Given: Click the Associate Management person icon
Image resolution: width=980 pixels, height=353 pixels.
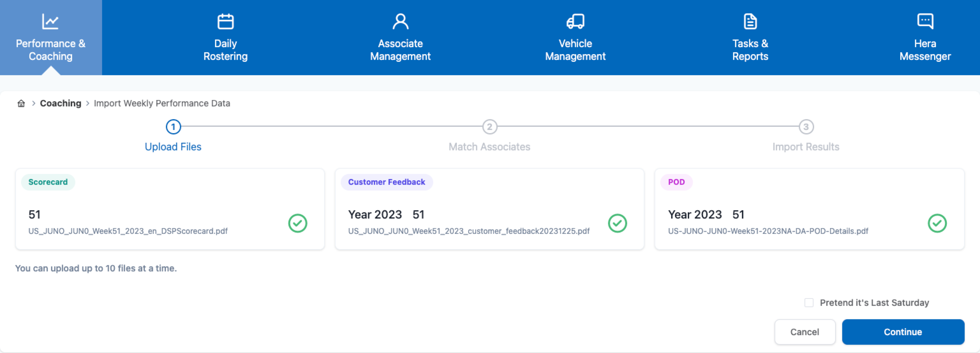Looking at the screenshot, I should (400, 21).
